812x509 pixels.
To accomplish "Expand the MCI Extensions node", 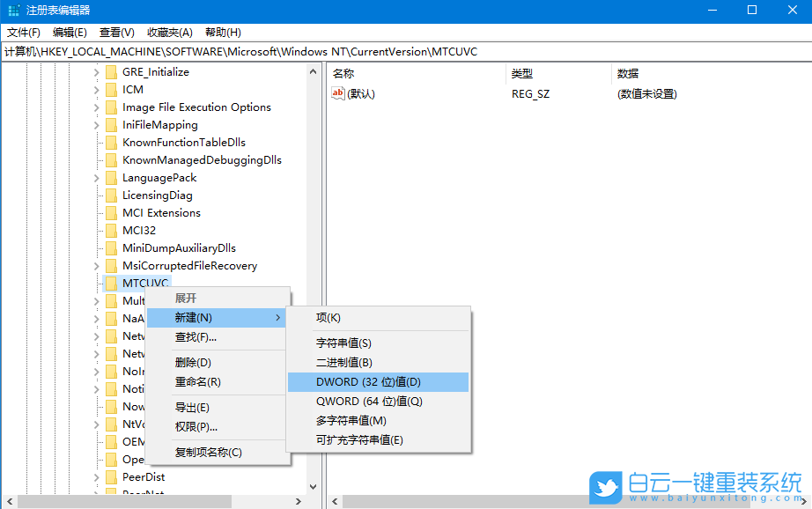I will click(96, 212).
